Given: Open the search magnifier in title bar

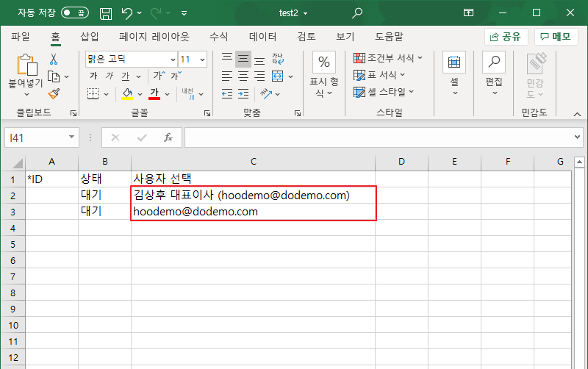Looking at the screenshot, I should 357,13.
